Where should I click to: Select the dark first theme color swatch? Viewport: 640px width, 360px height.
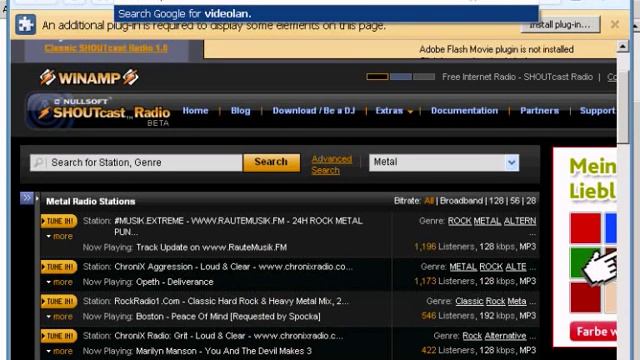coord(377,76)
